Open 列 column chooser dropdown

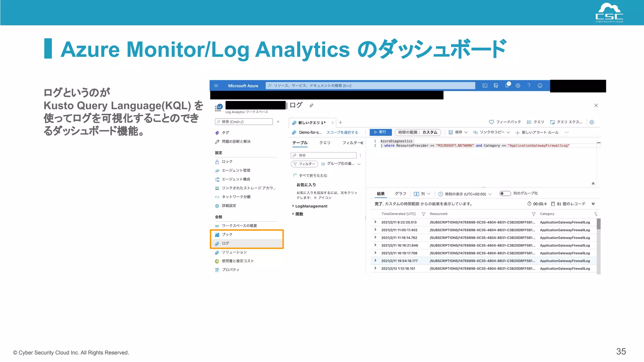[x=422, y=194]
